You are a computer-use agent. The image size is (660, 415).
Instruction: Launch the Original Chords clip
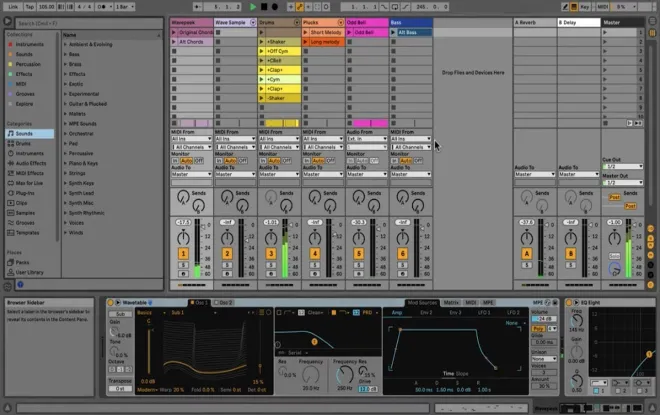point(174,32)
